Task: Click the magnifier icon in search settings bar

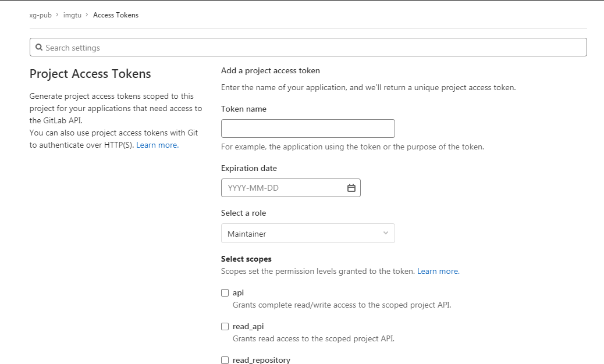Action: 39,47
